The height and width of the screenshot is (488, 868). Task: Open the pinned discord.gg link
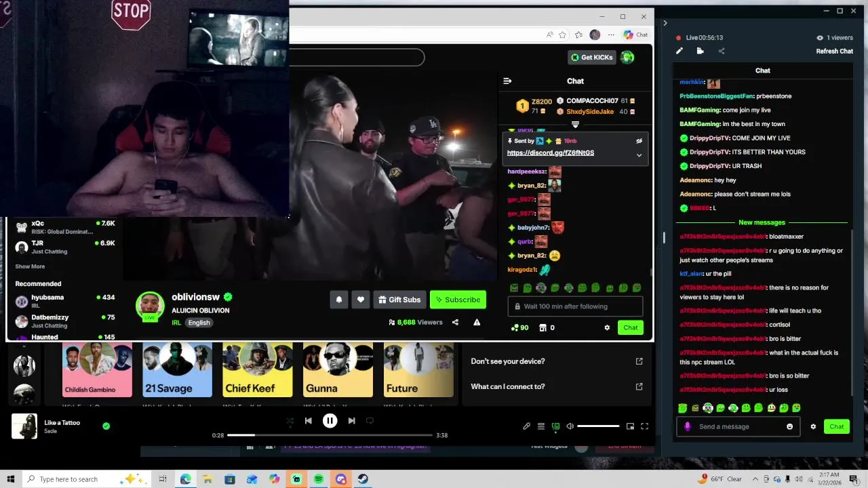551,153
